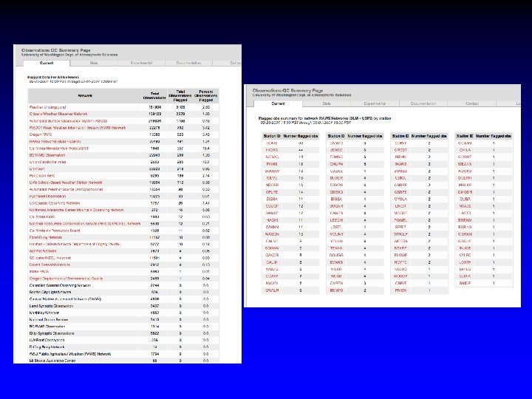The image size is (532, 399).
Task: Open the AgriMet Network link
Action: click(x=43, y=251)
